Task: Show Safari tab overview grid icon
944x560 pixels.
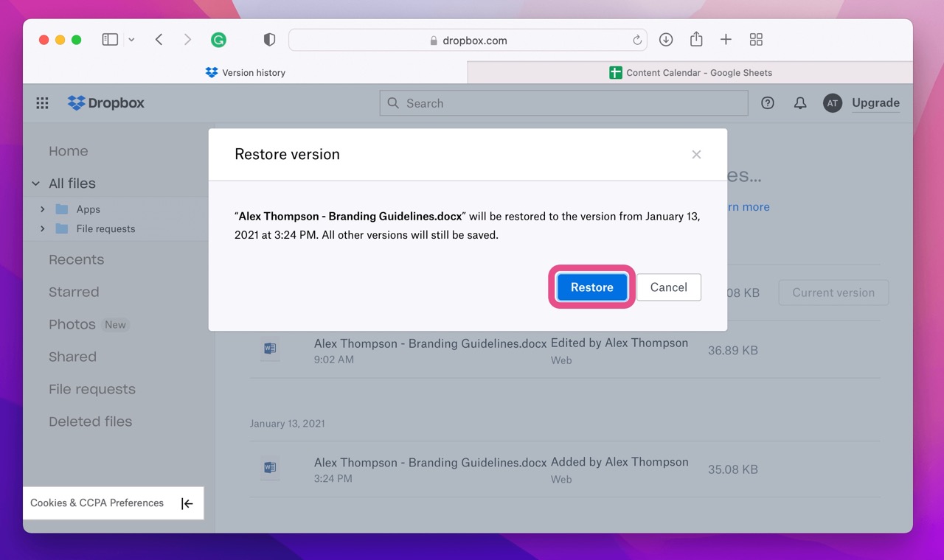Action: (x=756, y=40)
